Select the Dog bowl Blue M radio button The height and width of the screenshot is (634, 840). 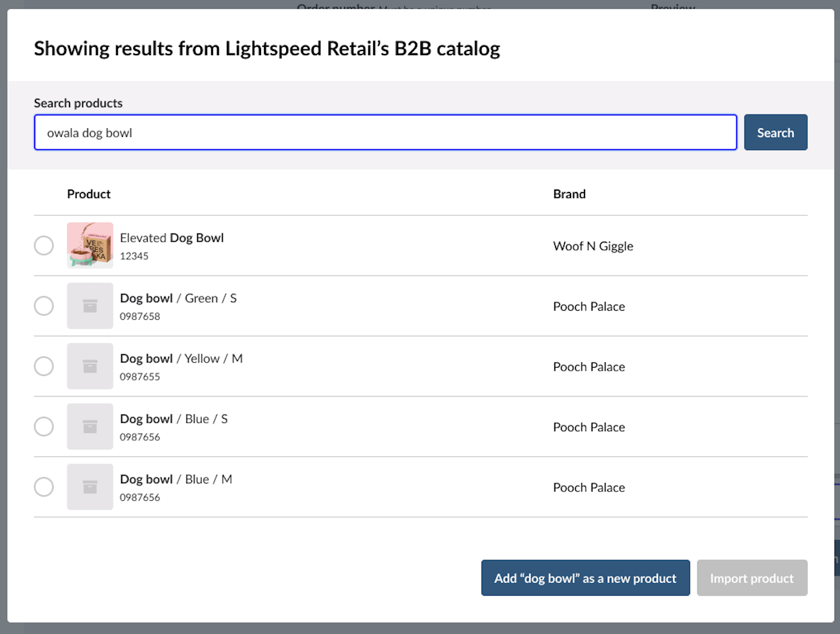click(x=44, y=486)
